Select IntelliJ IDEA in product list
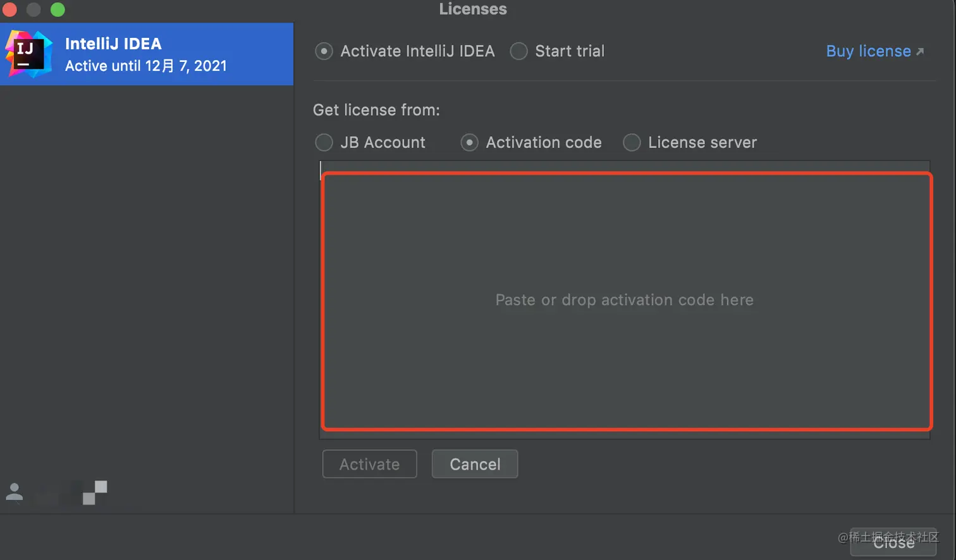956x560 pixels. (147, 54)
